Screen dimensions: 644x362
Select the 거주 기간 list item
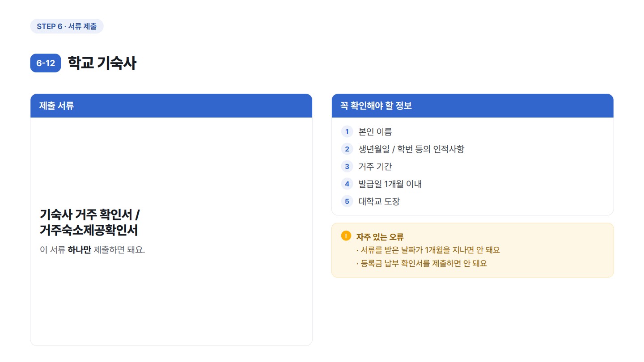pos(375,166)
